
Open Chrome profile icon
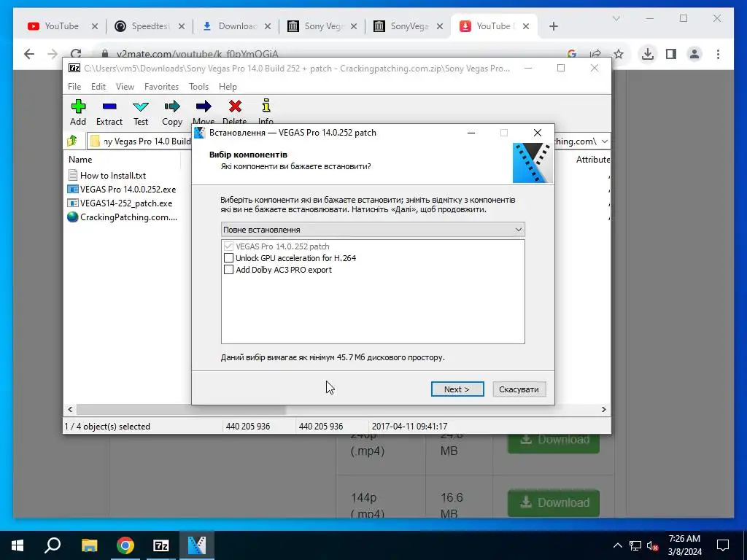(694, 54)
